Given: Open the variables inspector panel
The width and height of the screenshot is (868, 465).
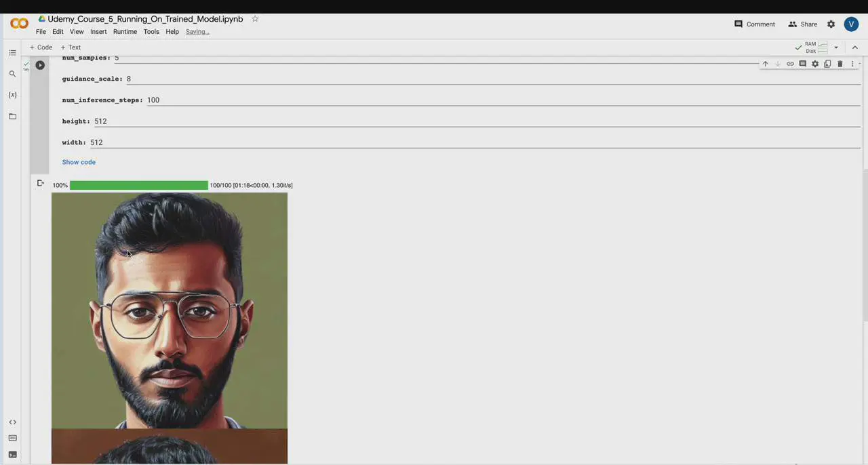Looking at the screenshot, I should click(x=12, y=95).
